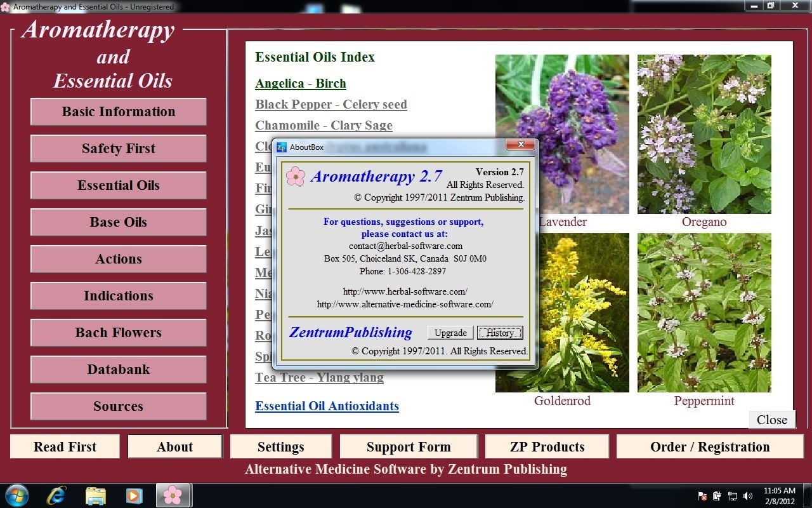Screen dimensions: 812x508
Task: Go to the Actions section
Action: (x=119, y=259)
